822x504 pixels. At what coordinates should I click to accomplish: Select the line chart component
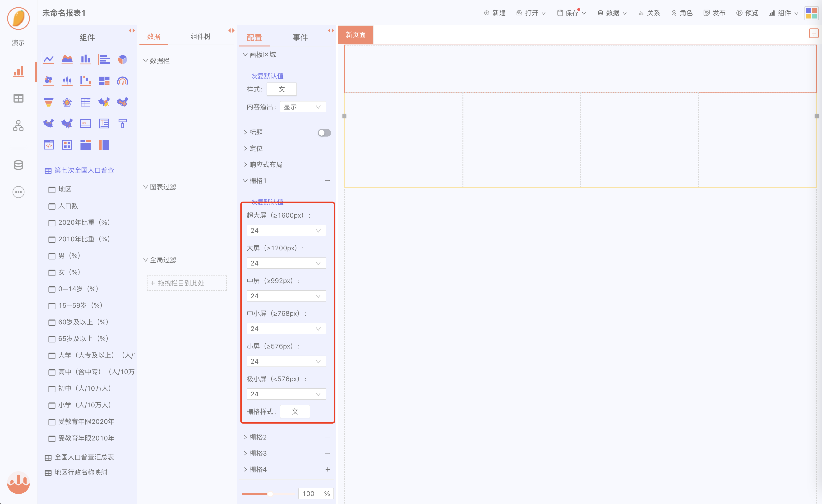(49, 60)
